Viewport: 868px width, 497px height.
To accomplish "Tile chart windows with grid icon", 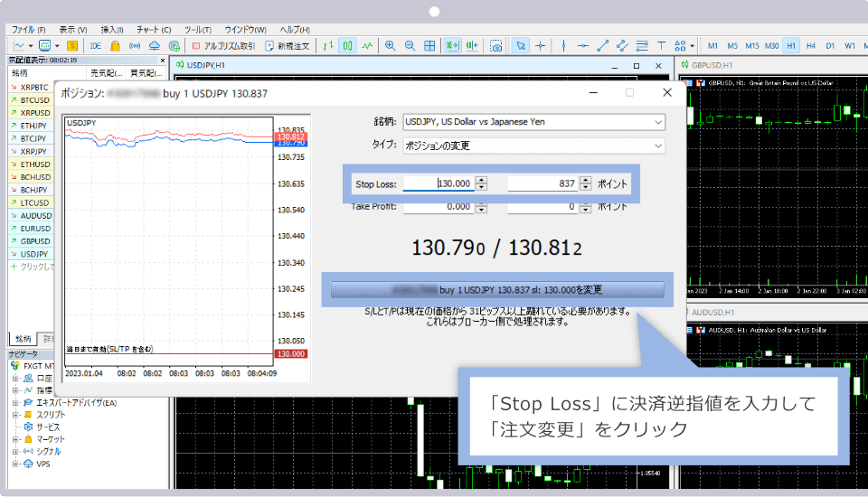I will pyautogui.click(x=429, y=46).
